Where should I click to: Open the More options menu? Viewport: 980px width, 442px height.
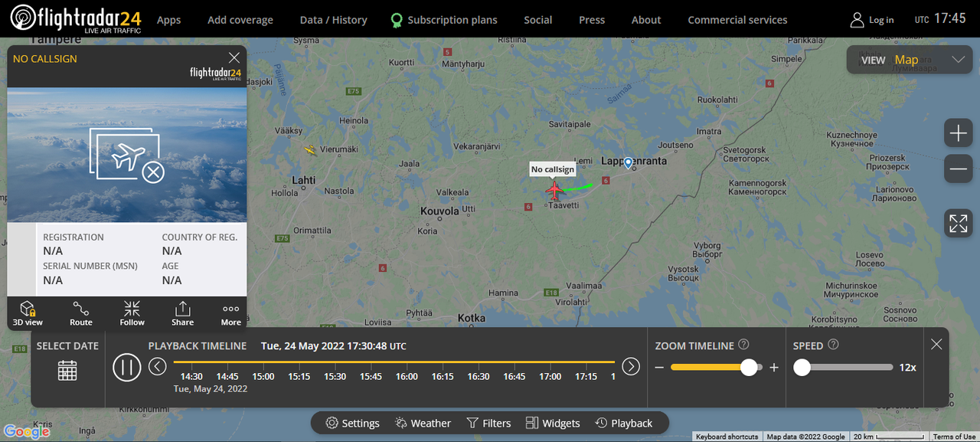tap(231, 313)
